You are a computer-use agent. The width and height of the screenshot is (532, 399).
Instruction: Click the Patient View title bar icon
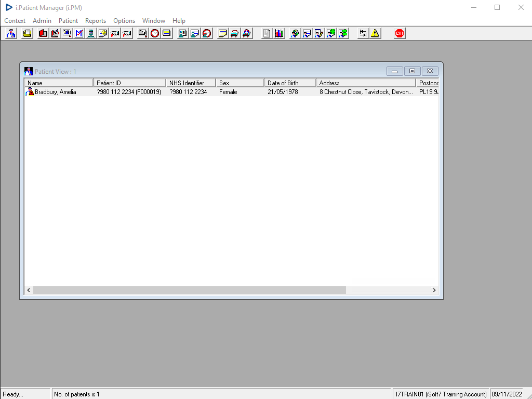29,71
